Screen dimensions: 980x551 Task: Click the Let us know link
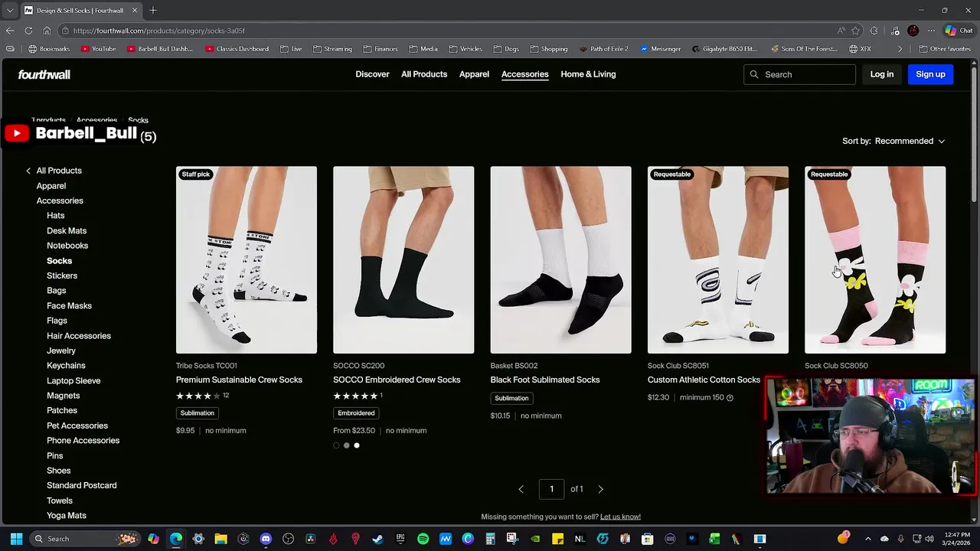(620, 517)
